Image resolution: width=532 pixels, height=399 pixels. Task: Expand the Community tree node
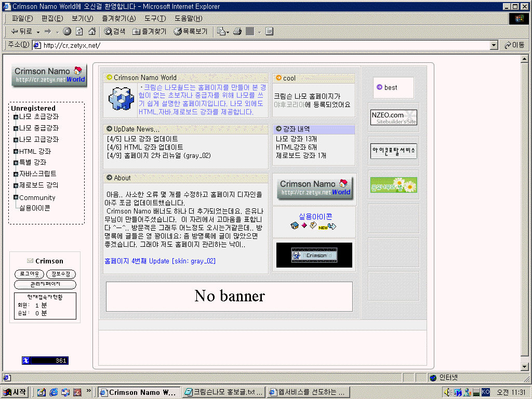16,197
